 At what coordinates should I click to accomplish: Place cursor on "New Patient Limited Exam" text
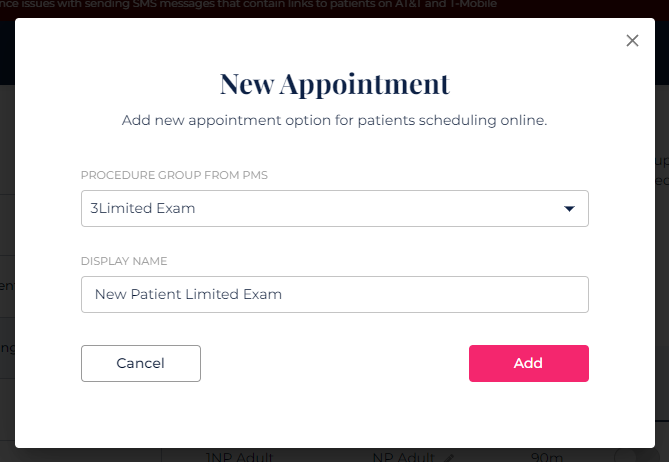(188, 295)
